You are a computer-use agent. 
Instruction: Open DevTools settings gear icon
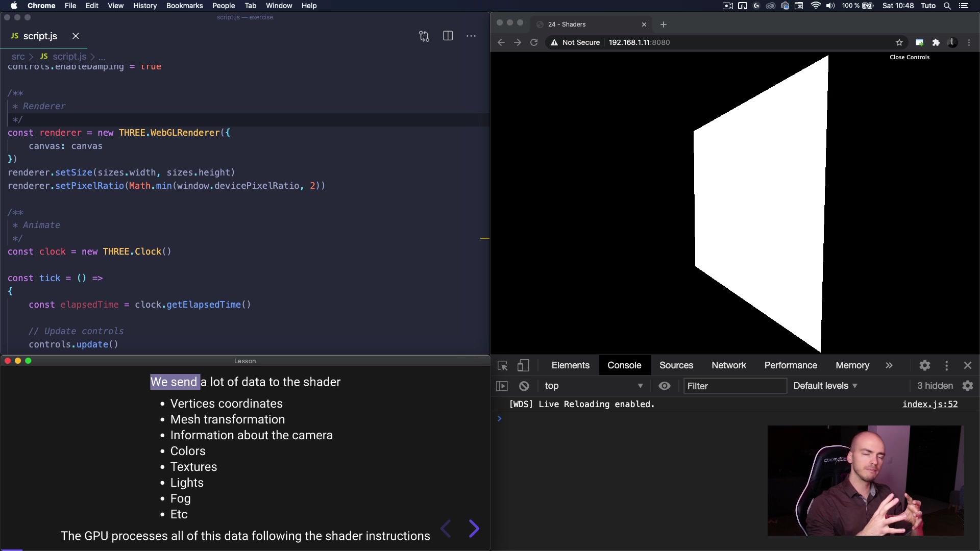924,365
